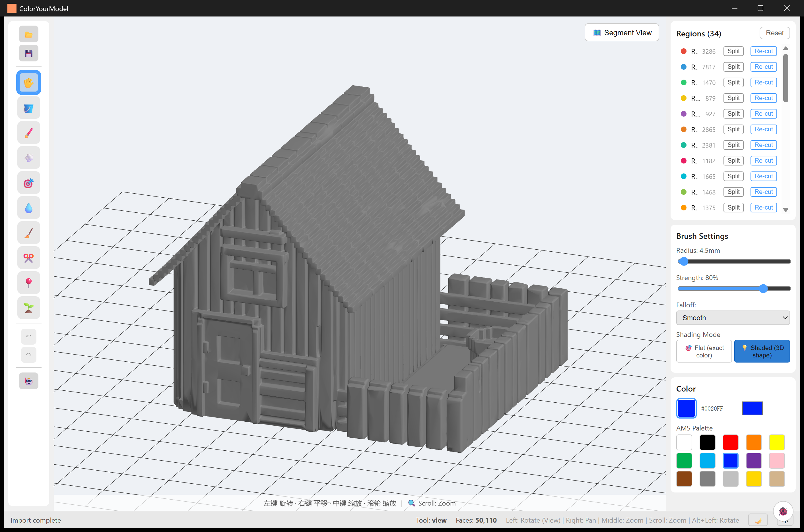Save the project with the floppy disk icon

click(28, 53)
